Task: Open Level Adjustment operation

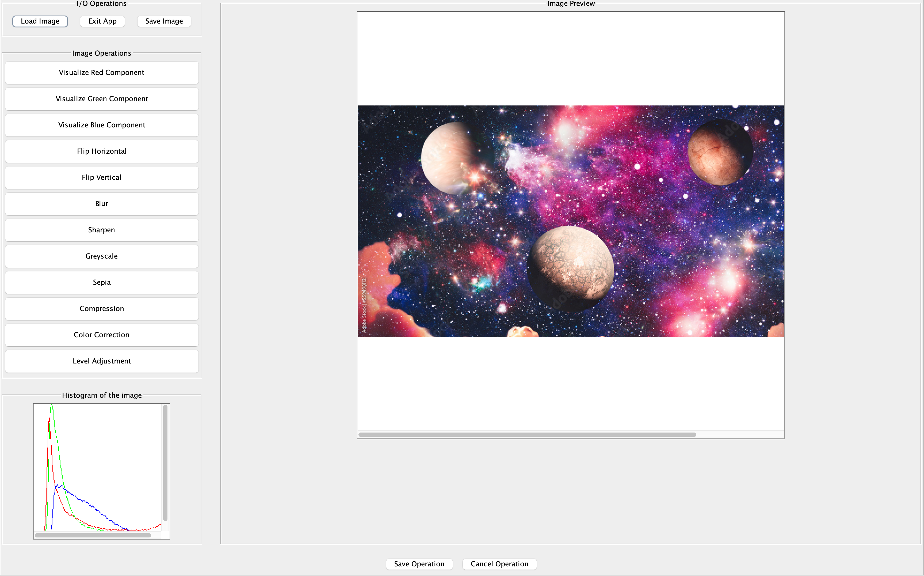Action: [x=102, y=361]
